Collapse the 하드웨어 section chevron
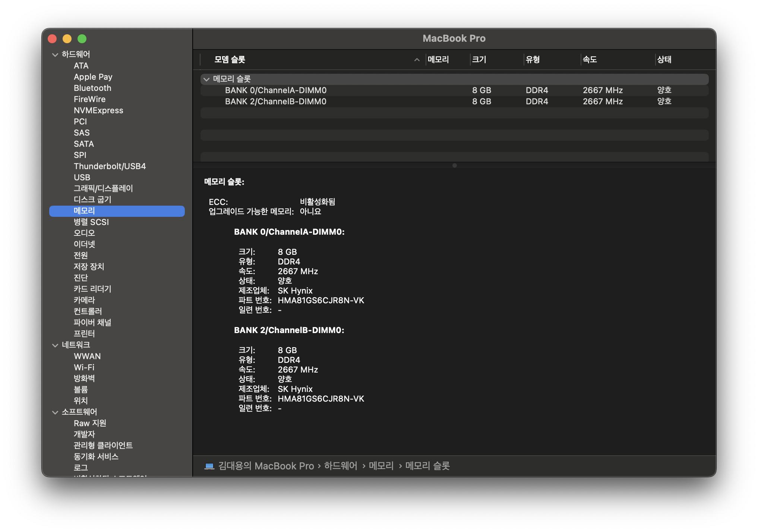The width and height of the screenshot is (758, 532). click(55, 55)
